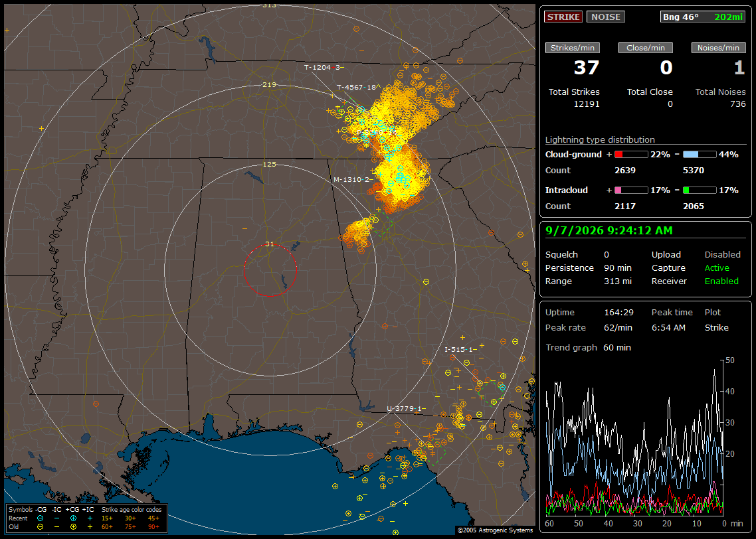Click the 60 min trend graph area
Viewport: 756px width, 539px height.
634,437
